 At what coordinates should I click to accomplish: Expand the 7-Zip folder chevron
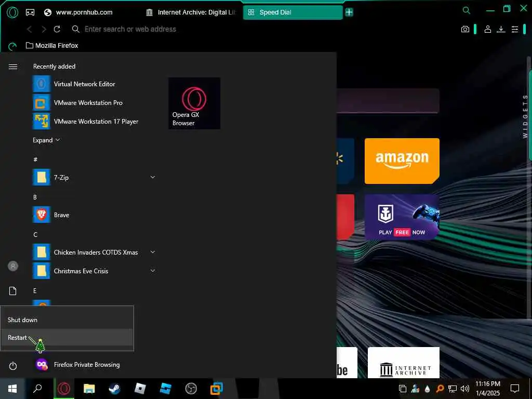point(153,177)
